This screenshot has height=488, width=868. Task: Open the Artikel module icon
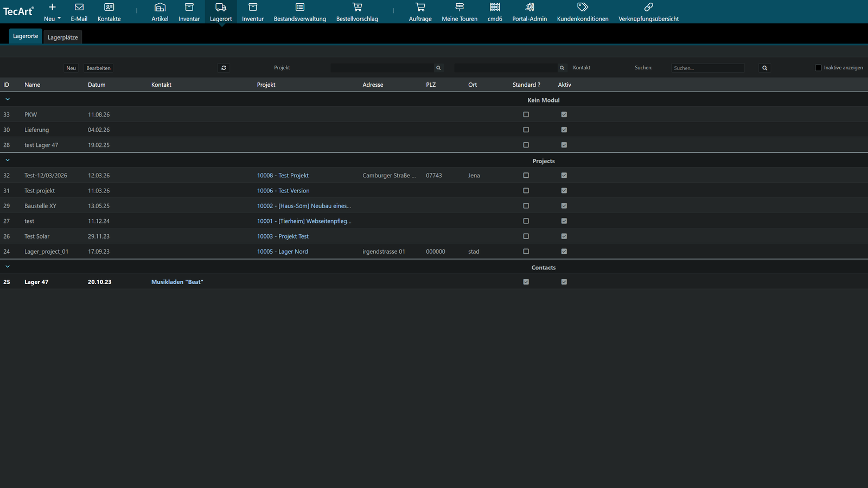click(159, 8)
